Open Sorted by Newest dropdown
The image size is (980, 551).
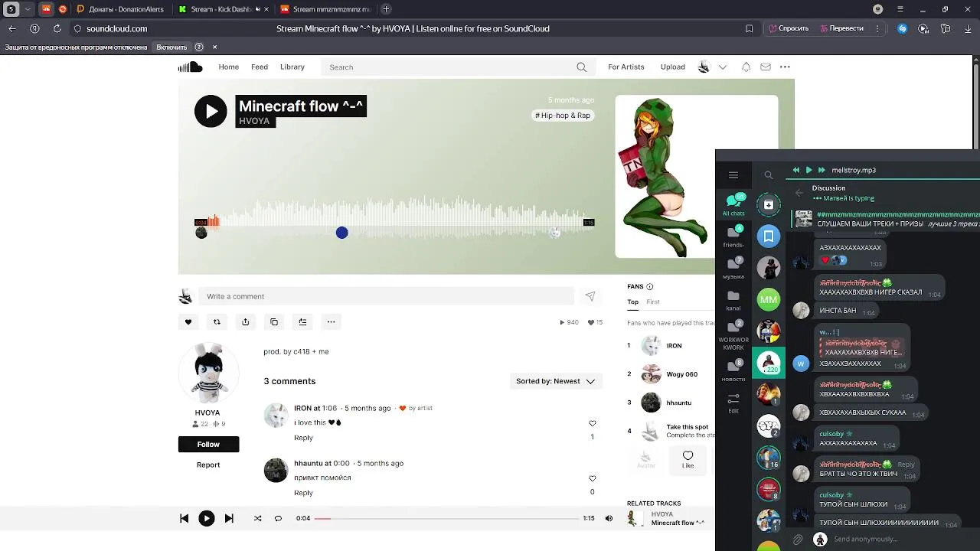[x=556, y=381]
